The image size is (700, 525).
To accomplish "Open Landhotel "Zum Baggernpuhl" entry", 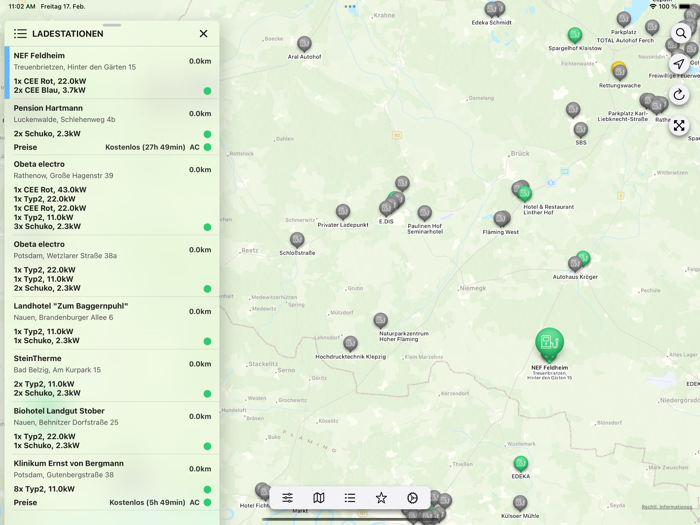I will click(112, 323).
